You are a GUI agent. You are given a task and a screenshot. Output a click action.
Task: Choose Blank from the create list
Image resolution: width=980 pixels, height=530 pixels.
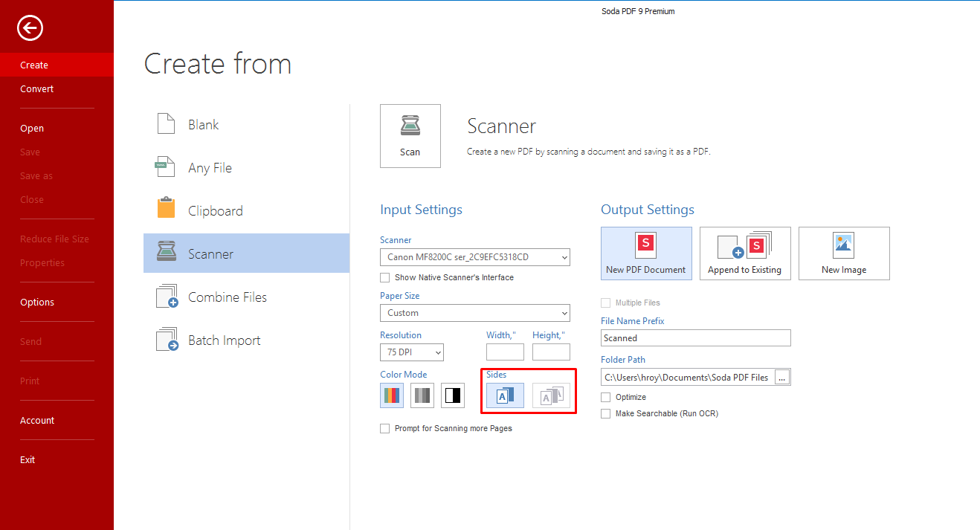tap(203, 125)
